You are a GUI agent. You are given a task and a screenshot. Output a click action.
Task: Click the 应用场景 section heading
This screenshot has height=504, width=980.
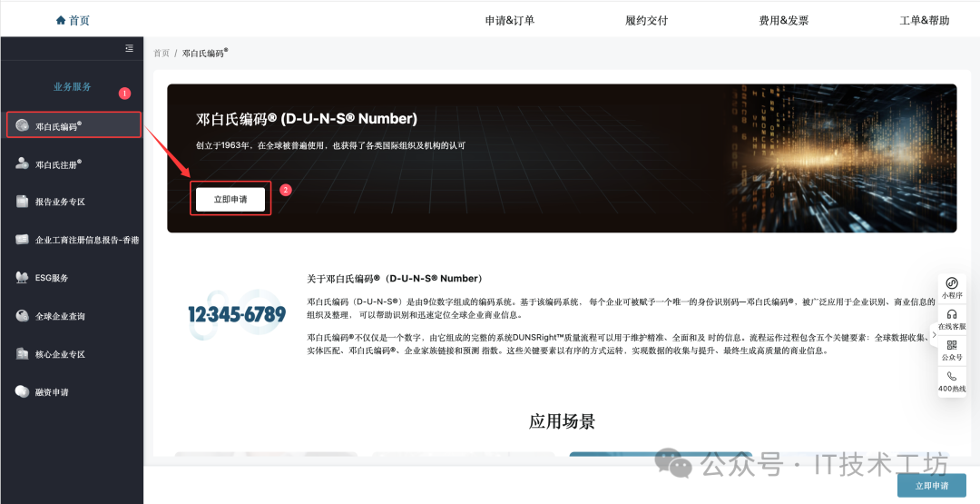point(562,420)
